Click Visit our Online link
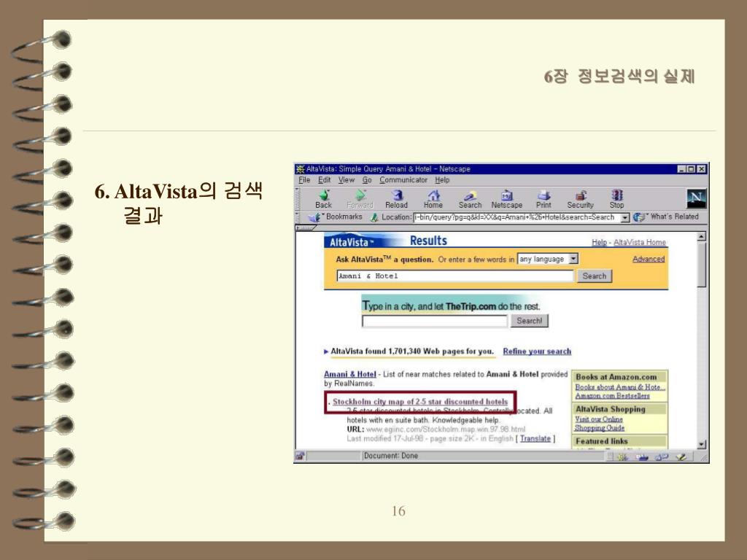The image size is (747, 560). point(599,419)
